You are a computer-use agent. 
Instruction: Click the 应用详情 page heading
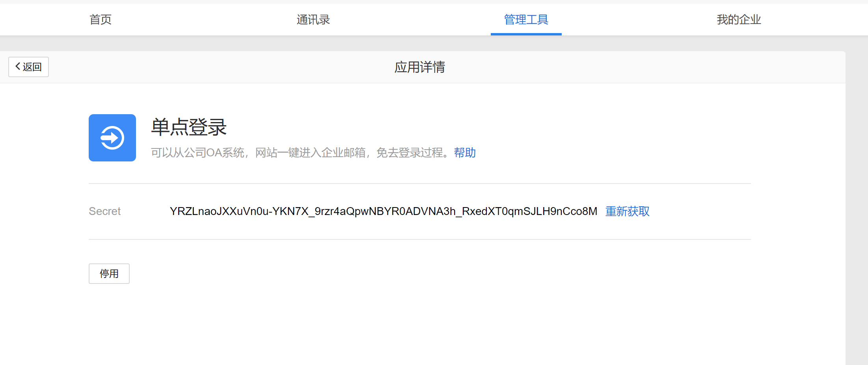[x=420, y=67]
